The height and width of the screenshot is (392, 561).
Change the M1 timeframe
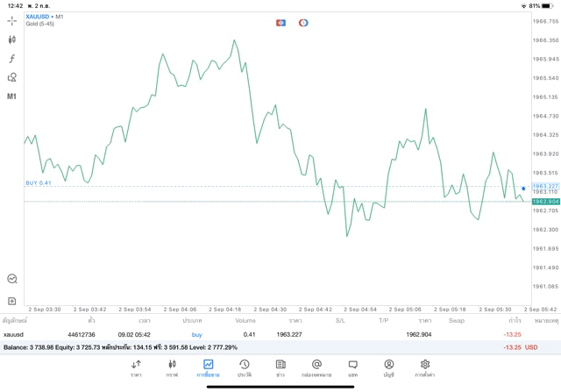click(12, 96)
